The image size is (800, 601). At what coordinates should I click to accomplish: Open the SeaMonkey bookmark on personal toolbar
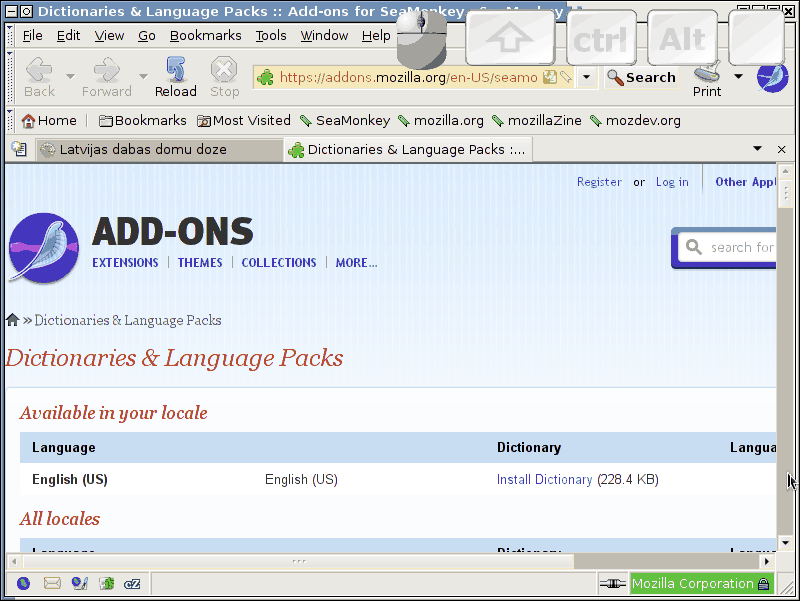point(344,120)
